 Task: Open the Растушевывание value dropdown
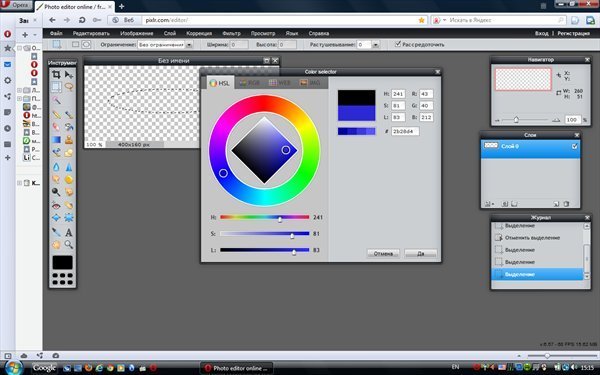point(375,45)
